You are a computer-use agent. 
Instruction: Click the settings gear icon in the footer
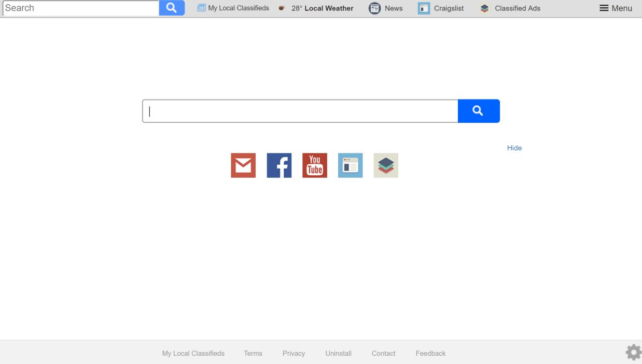(x=633, y=353)
